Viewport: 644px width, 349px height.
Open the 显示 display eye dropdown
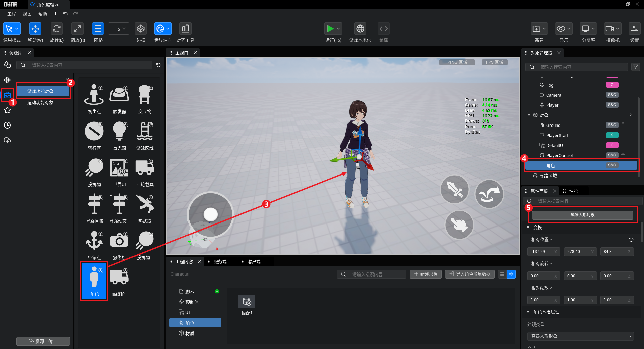click(x=564, y=29)
